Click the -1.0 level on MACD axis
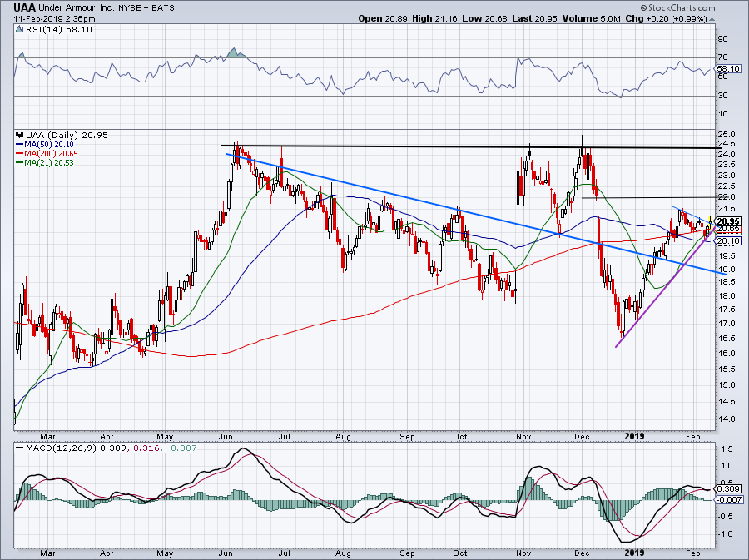This screenshot has height=560, width=749. (x=726, y=533)
